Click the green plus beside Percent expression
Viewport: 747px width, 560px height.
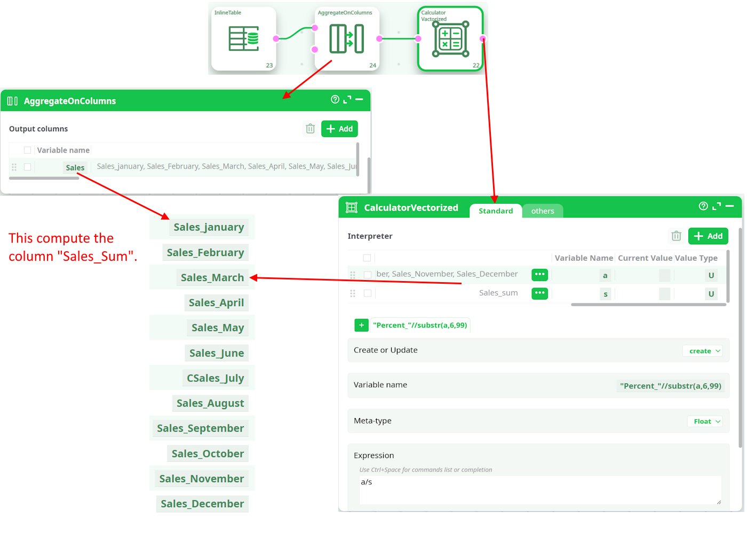click(x=361, y=325)
